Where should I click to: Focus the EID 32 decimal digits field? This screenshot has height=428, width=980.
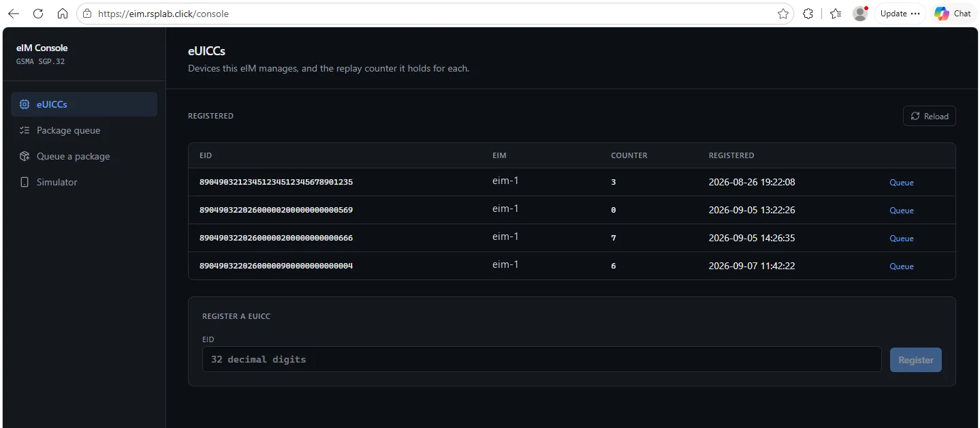pos(541,359)
